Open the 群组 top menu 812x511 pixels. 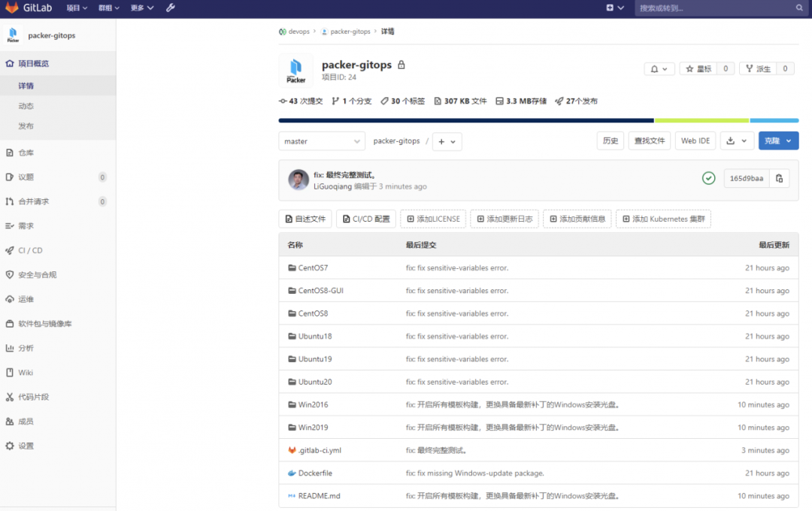110,8
